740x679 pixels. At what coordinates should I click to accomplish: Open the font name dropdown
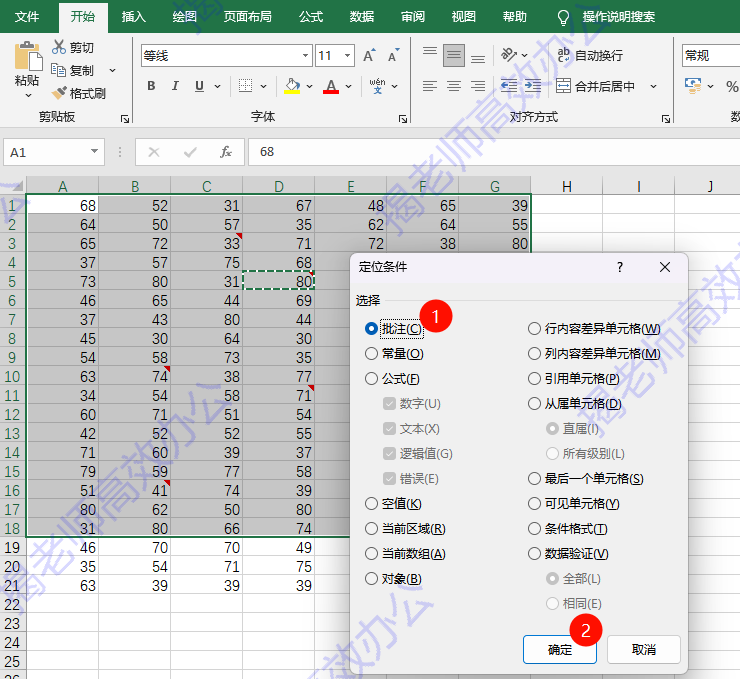(305, 56)
